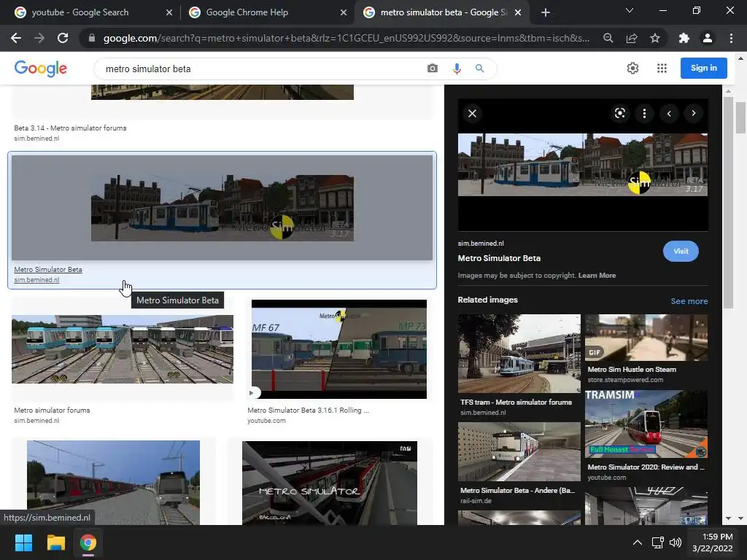Search inside image with Lens icon
747x560 pixels.
pos(620,113)
